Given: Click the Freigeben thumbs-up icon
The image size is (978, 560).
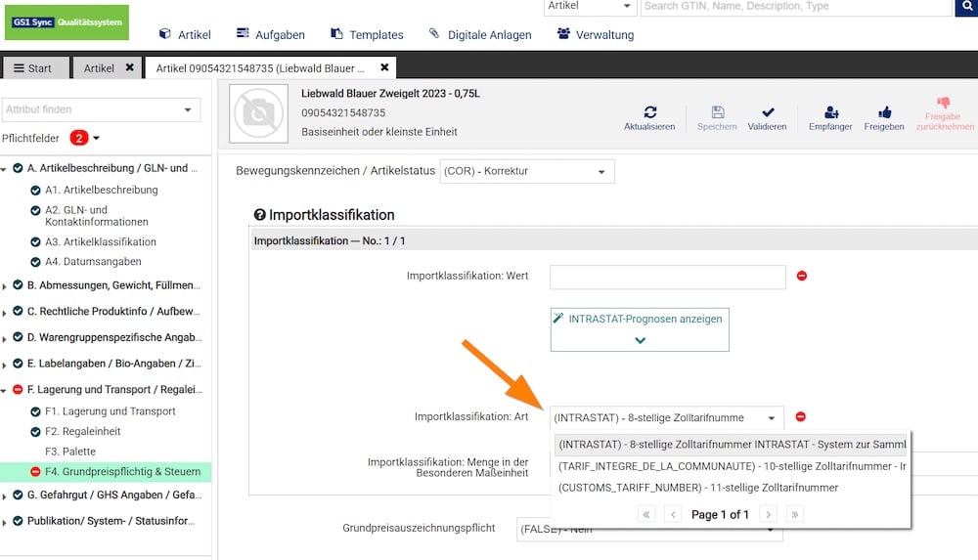Looking at the screenshot, I should 884,112.
